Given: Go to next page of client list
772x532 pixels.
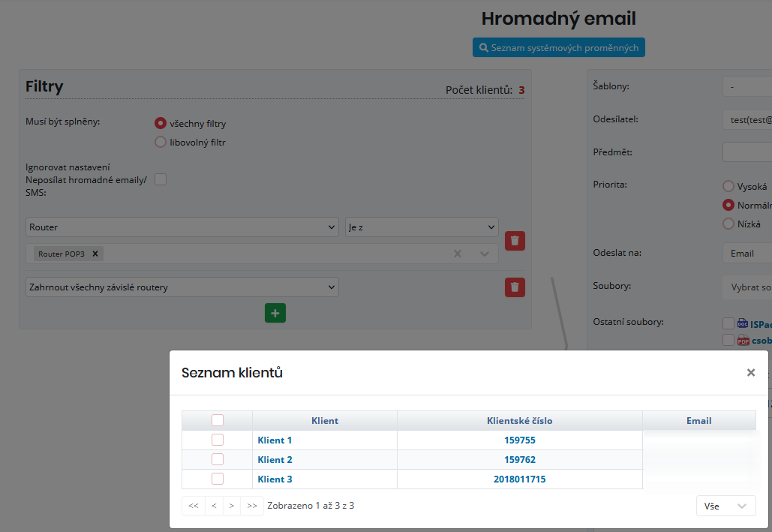Looking at the screenshot, I should pos(231,506).
